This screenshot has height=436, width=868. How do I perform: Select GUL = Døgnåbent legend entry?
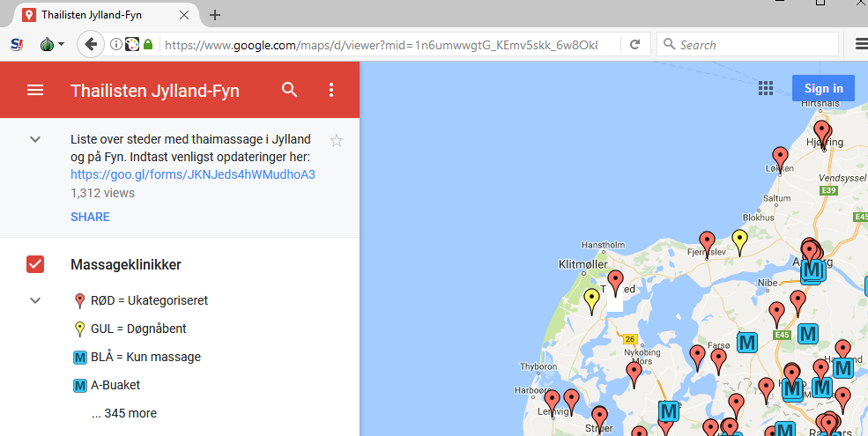tap(130, 329)
